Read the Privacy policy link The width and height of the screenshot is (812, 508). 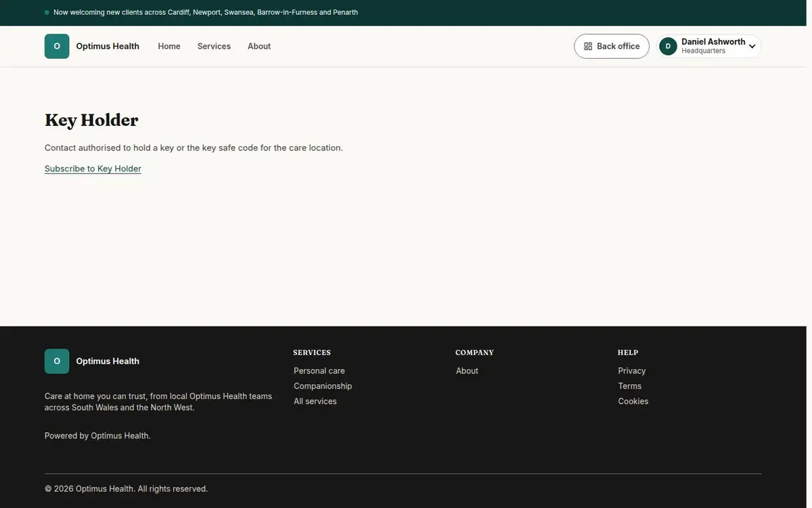632,371
